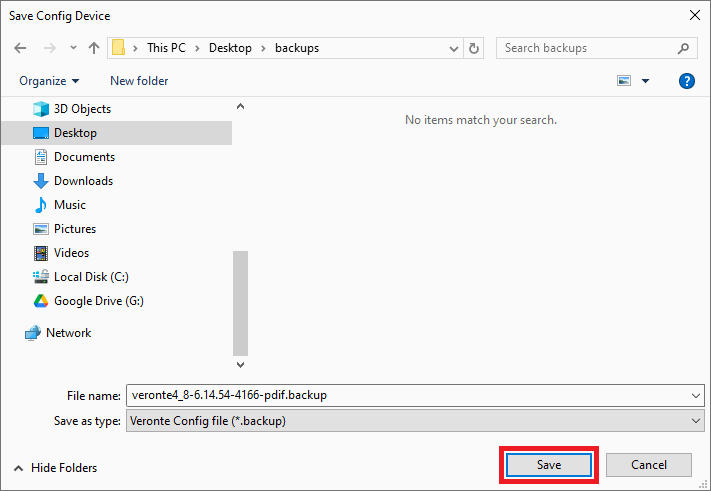Click the Up one level arrow
Screen dimensions: 711x491
click(94, 48)
